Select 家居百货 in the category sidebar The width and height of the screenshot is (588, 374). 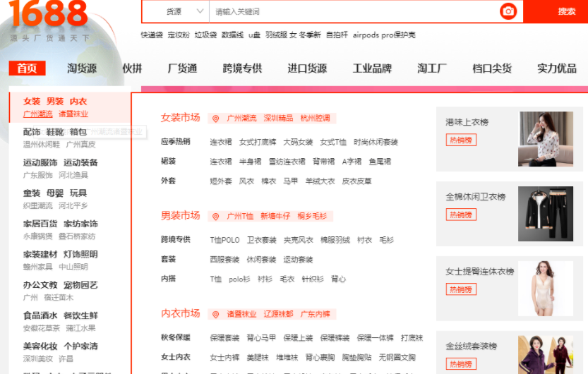coord(40,224)
